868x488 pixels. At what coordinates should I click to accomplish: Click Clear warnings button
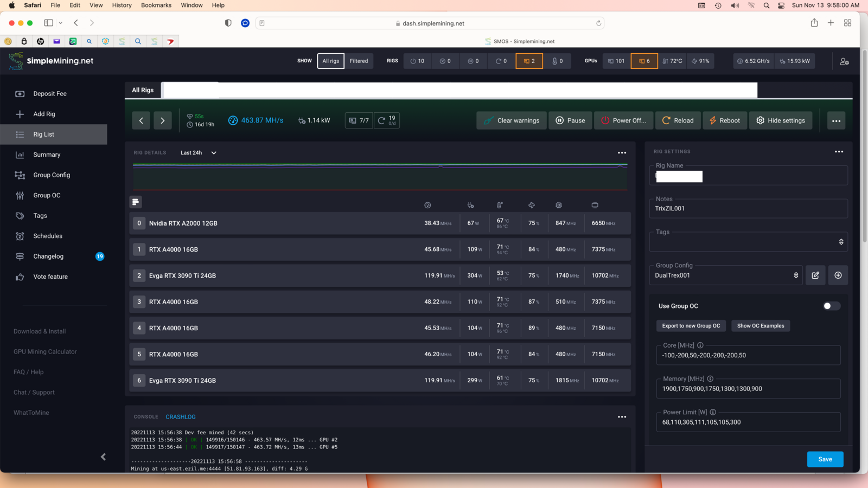coord(512,120)
